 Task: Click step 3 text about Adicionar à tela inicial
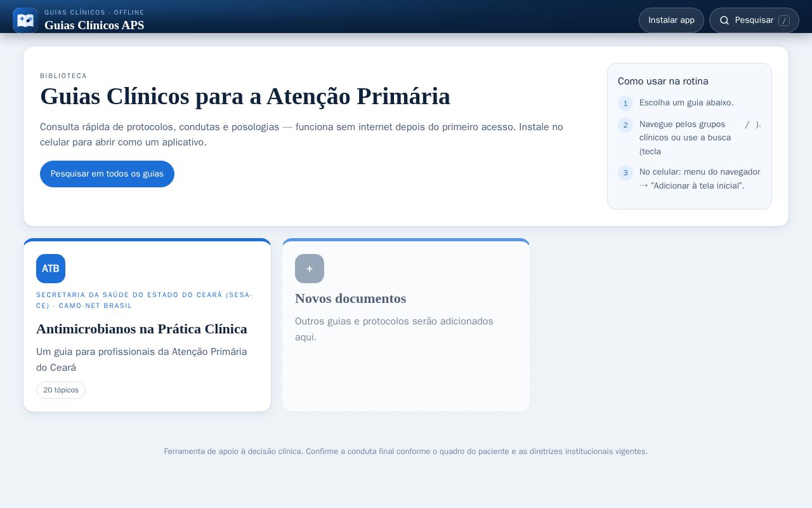(700, 179)
